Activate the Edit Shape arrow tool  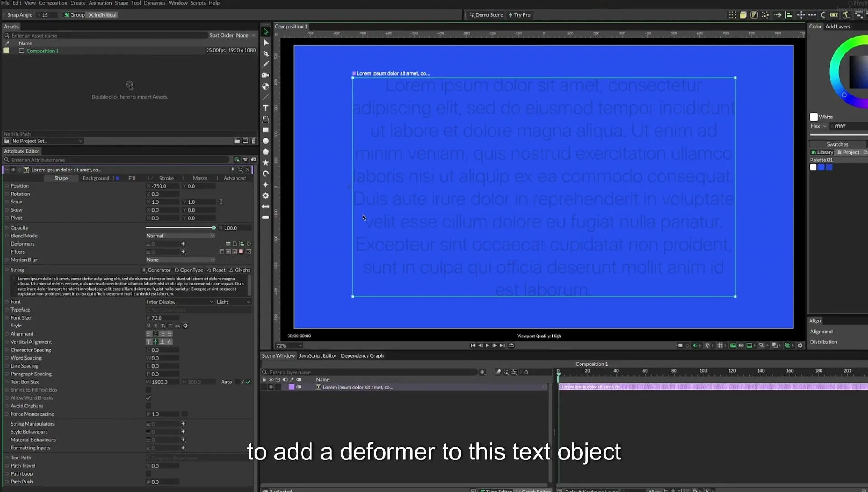pyautogui.click(x=266, y=43)
